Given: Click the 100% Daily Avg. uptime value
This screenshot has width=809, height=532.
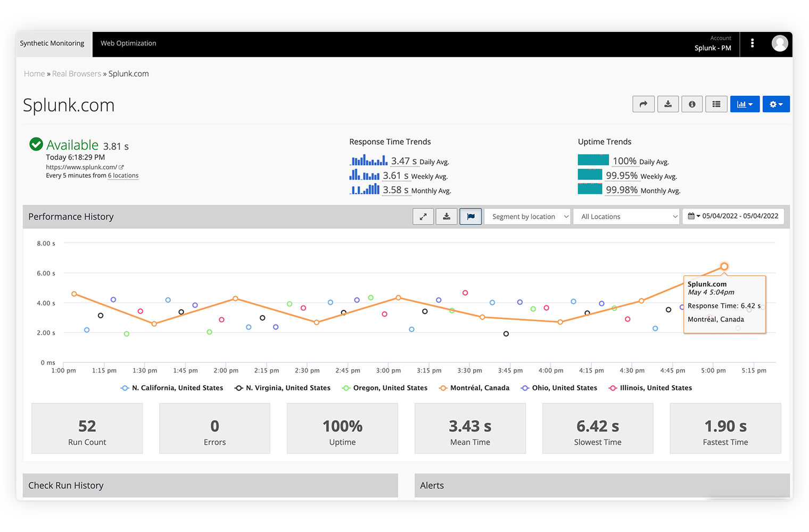Looking at the screenshot, I should [x=624, y=161].
